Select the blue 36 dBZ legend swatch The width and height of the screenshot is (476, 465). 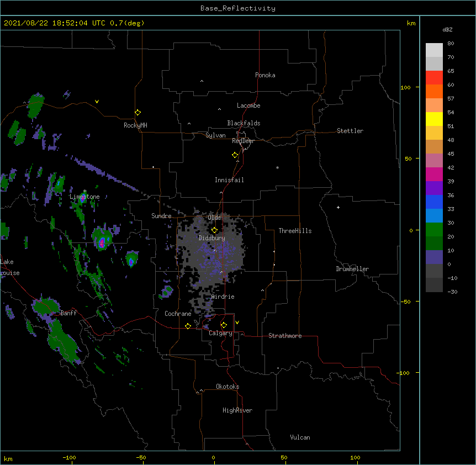click(x=434, y=202)
